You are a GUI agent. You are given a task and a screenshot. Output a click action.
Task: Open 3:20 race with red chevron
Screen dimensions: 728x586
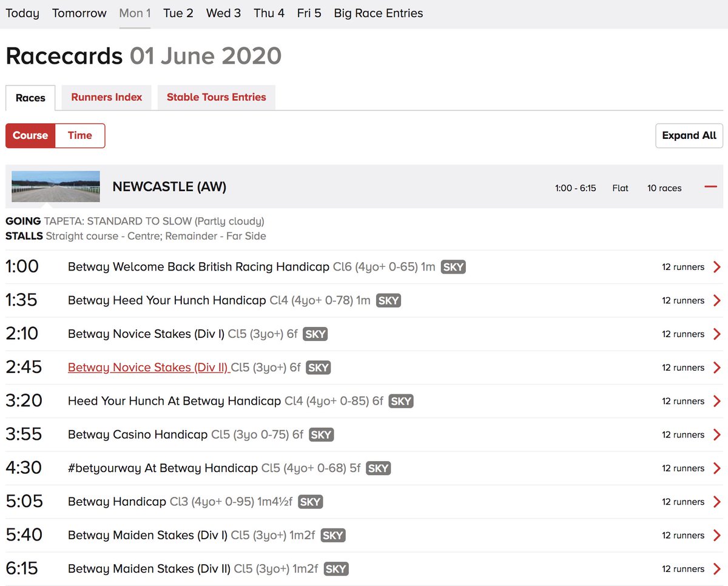pos(717,401)
